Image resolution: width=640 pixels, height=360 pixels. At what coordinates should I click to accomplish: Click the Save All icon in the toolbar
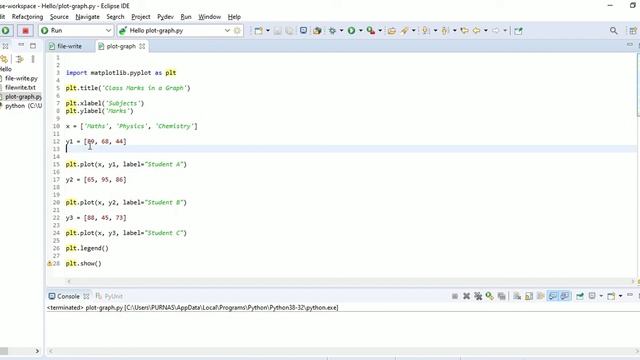[289, 31]
